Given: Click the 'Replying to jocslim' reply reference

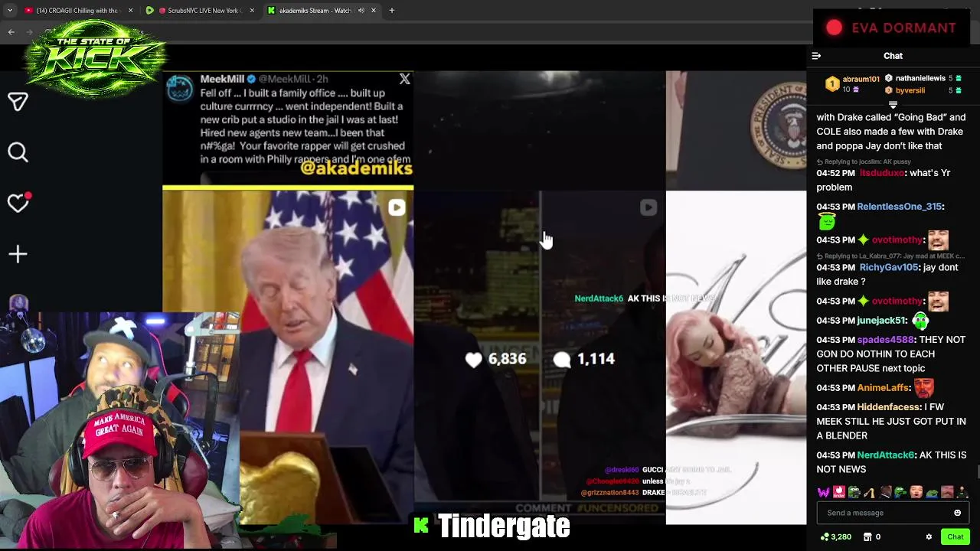Looking at the screenshot, I should (x=864, y=161).
